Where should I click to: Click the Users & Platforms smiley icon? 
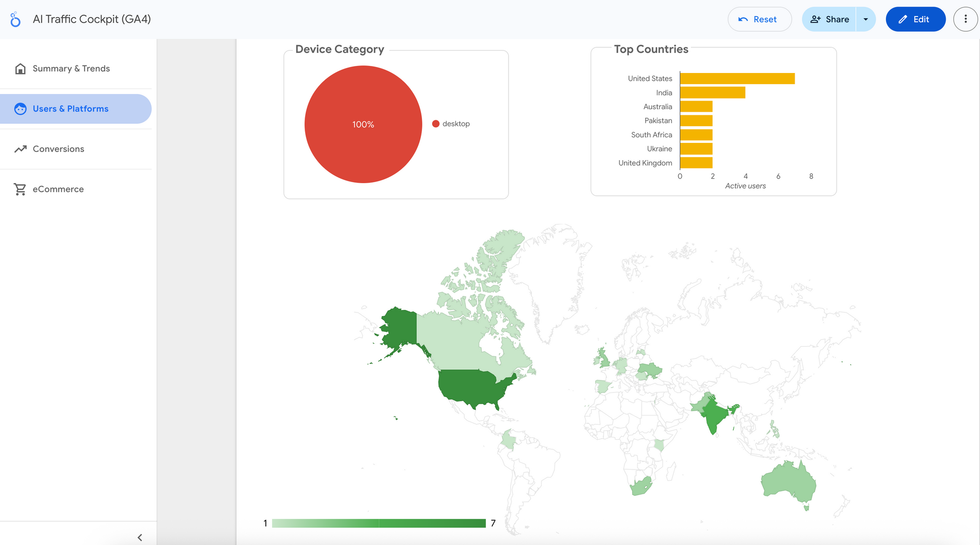(x=20, y=109)
